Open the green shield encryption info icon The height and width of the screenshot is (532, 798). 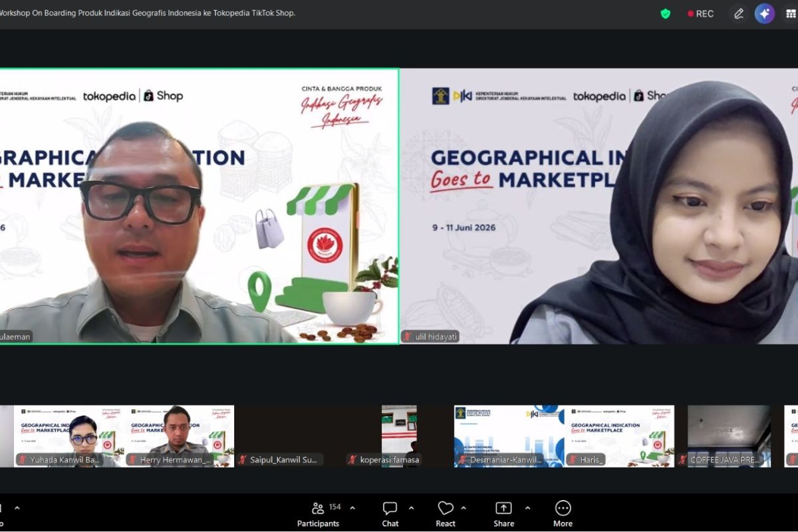(666, 13)
